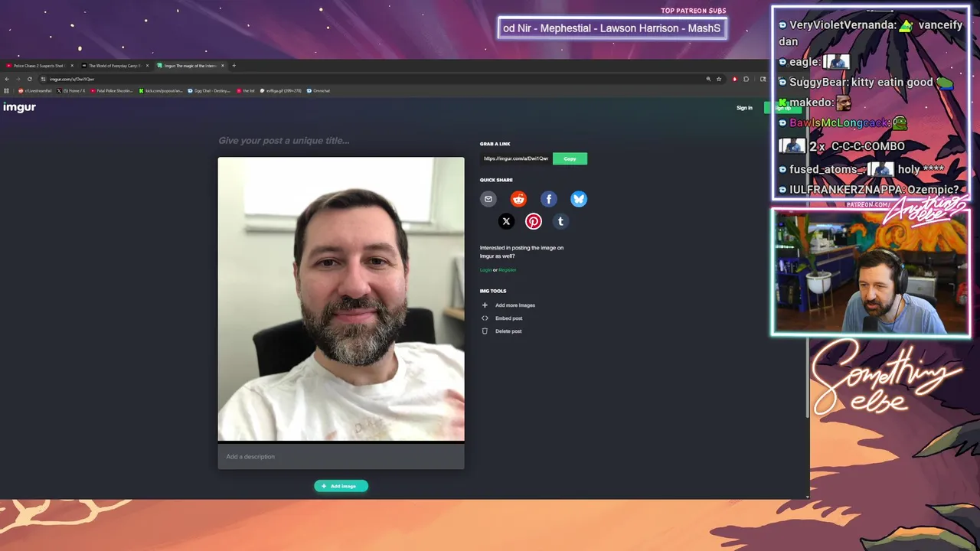Share post to Tumblr
The image size is (980, 551).
click(x=560, y=221)
